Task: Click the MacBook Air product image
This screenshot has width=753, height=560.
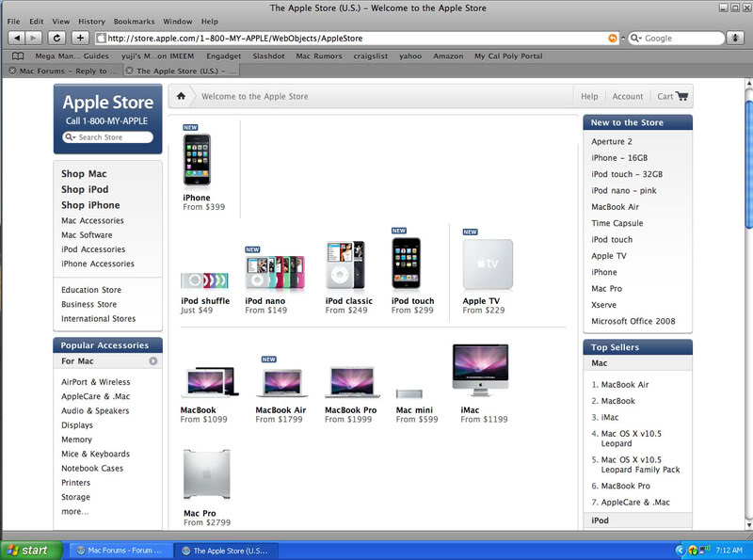Action: pos(282,383)
